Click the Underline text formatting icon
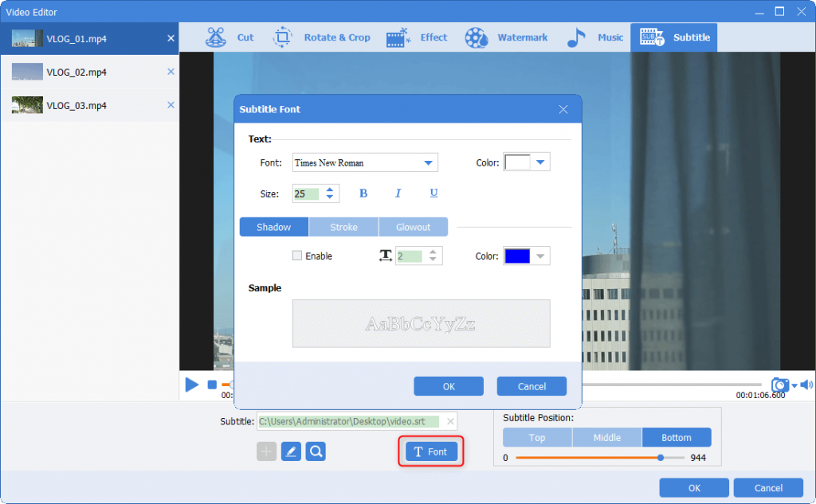This screenshot has width=816, height=504. click(433, 193)
